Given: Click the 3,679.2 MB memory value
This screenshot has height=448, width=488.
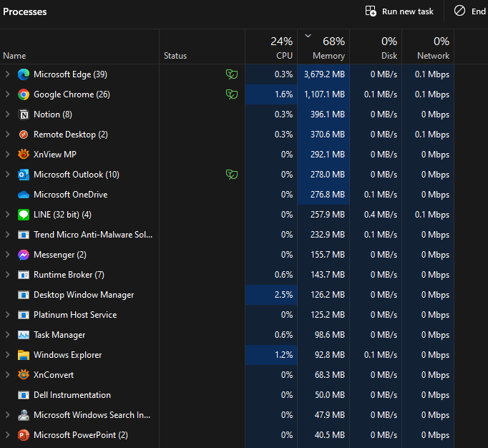Looking at the screenshot, I should pyautogui.click(x=324, y=74).
